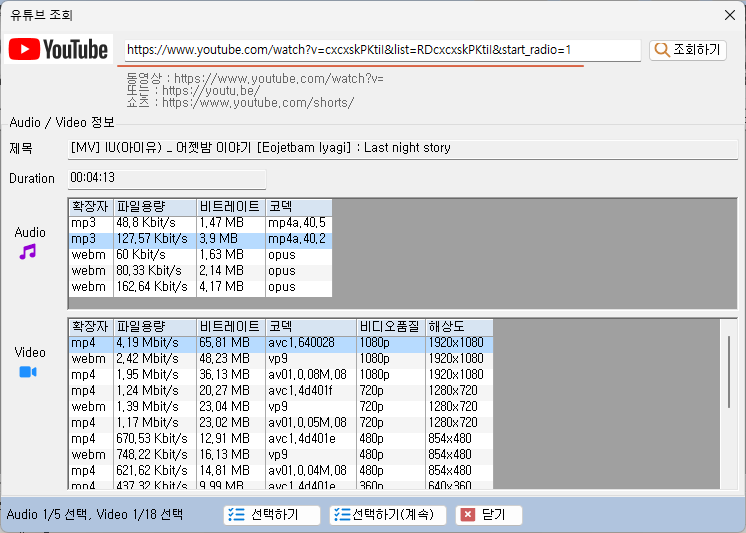Click the checklist icon on 선택하기 button
This screenshot has height=533, width=746.
(x=236, y=514)
